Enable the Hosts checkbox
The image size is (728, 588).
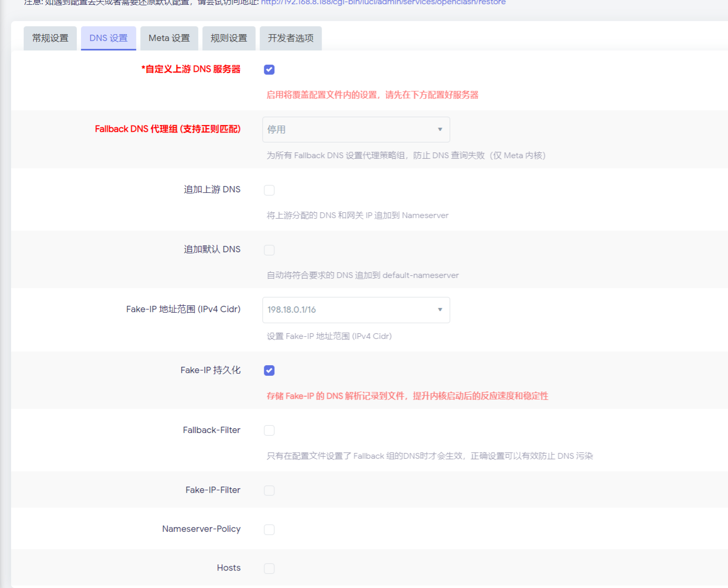269,569
